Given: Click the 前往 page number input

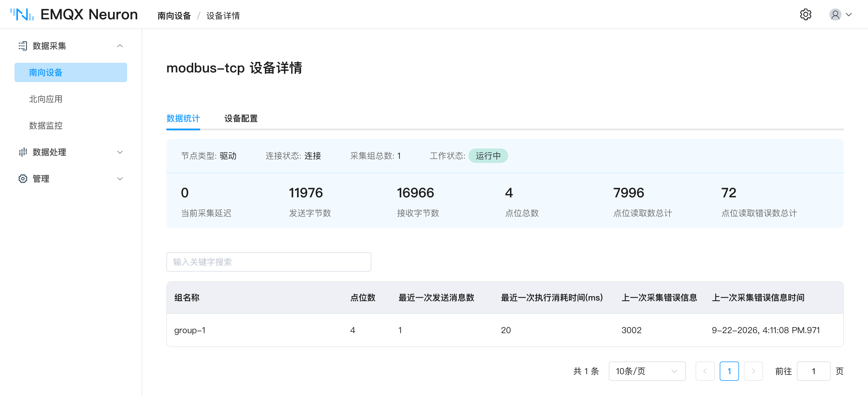Looking at the screenshot, I should point(813,371).
